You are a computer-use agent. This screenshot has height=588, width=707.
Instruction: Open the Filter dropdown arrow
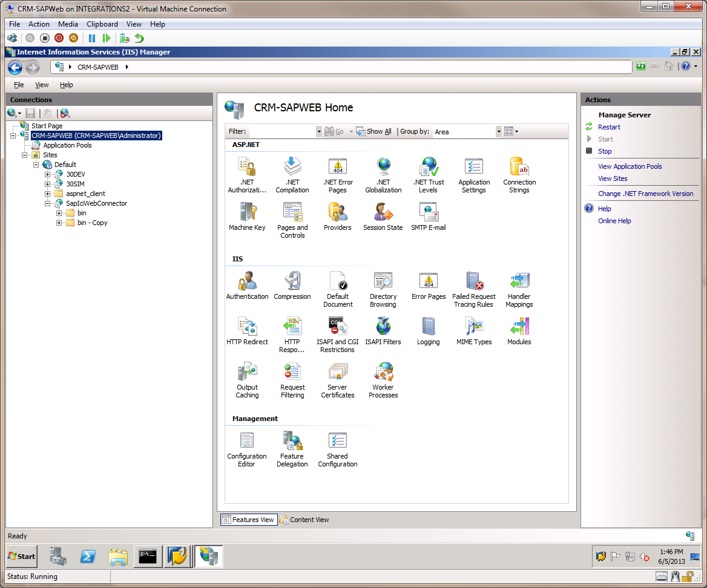(x=319, y=131)
